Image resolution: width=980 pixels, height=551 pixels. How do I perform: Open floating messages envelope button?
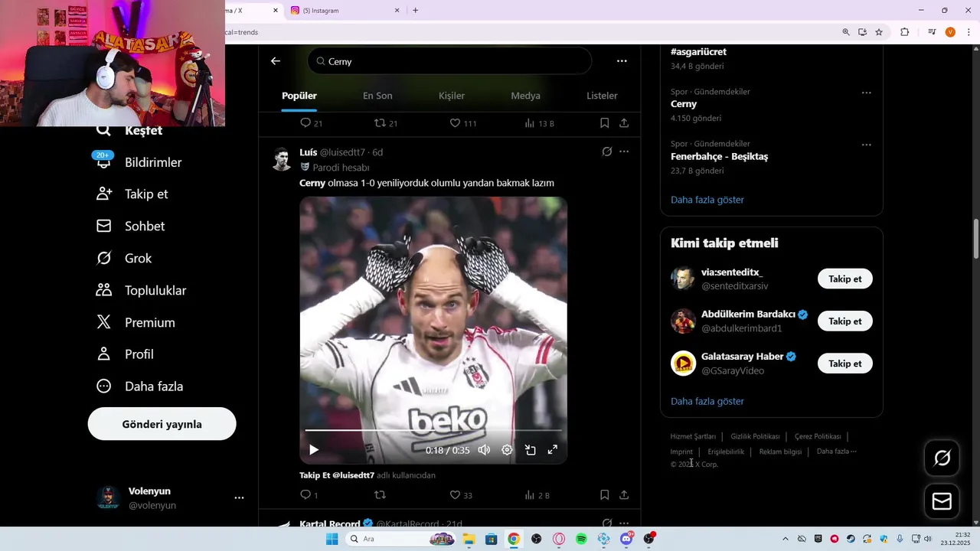click(x=942, y=501)
